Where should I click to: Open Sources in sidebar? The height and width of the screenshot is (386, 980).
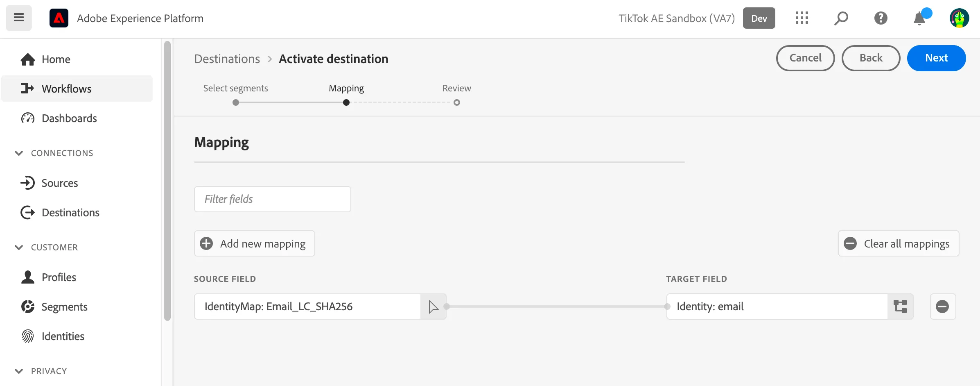pyautogui.click(x=77, y=183)
